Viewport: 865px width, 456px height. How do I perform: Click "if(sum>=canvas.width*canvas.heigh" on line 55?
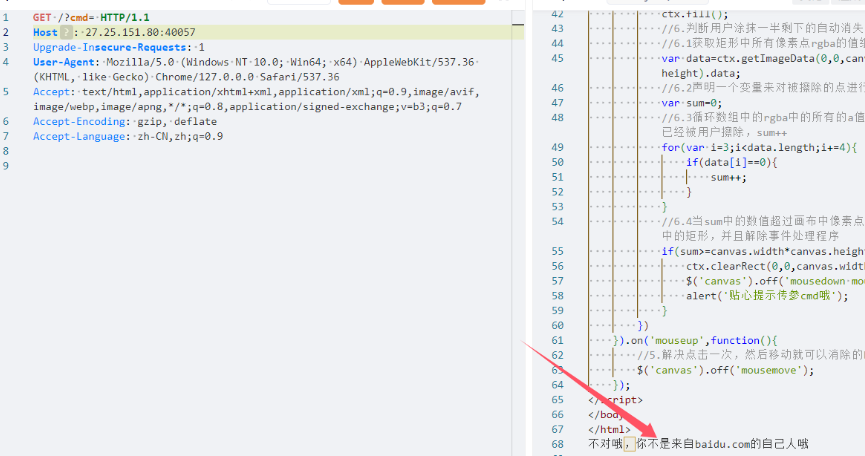pyautogui.click(x=763, y=251)
